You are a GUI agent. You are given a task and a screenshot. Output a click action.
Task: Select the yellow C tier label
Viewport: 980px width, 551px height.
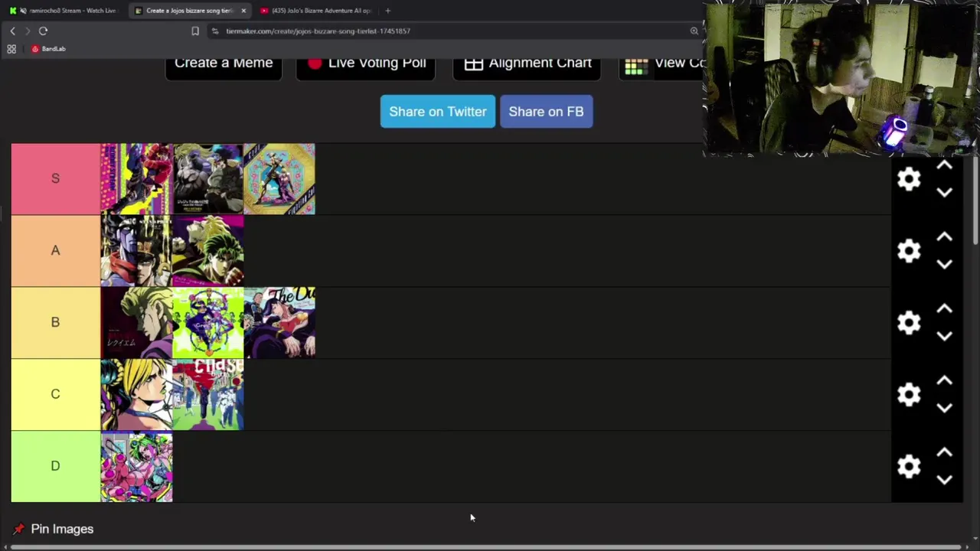click(55, 394)
